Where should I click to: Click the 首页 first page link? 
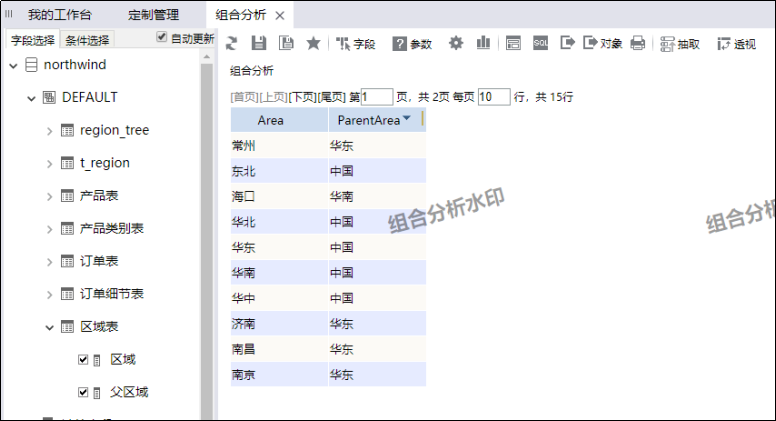(x=244, y=97)
